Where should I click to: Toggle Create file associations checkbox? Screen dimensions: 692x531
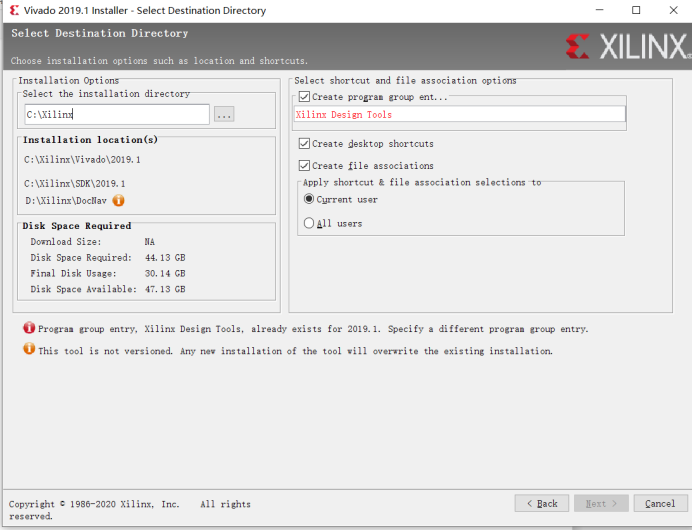304,166
